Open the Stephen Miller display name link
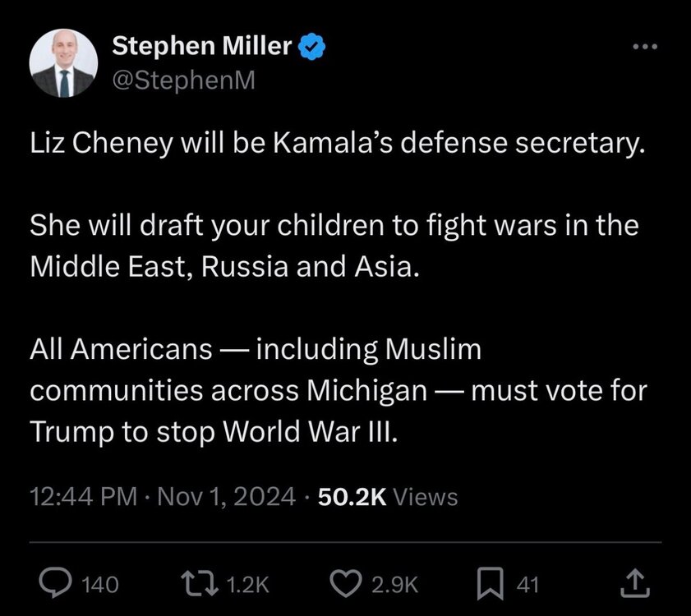This screenshot has width=691, height=616. point(200,48)
